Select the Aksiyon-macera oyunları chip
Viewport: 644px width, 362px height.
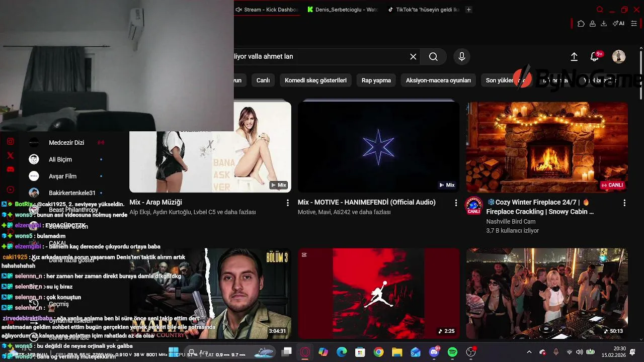[438, 80]
